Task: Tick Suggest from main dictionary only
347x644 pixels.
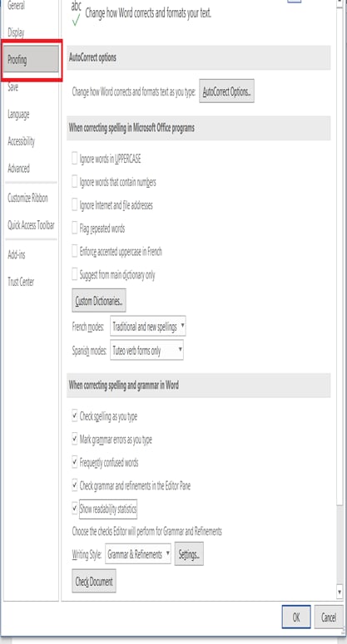Action: (x=74, y=274)
